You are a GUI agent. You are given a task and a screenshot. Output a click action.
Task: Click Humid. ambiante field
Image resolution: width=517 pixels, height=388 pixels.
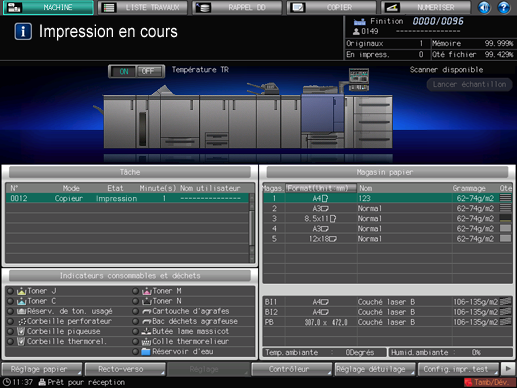click(450, 352)
